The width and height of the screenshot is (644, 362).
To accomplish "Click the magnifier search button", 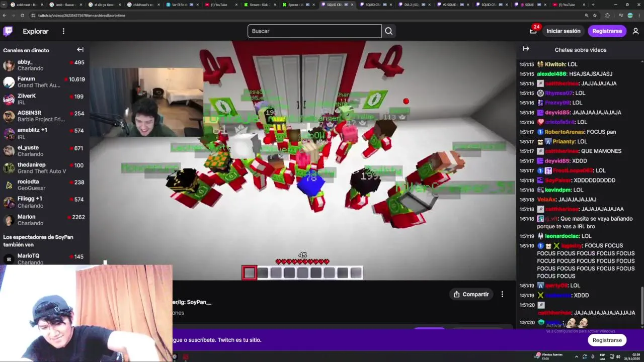I will [388, 31].
